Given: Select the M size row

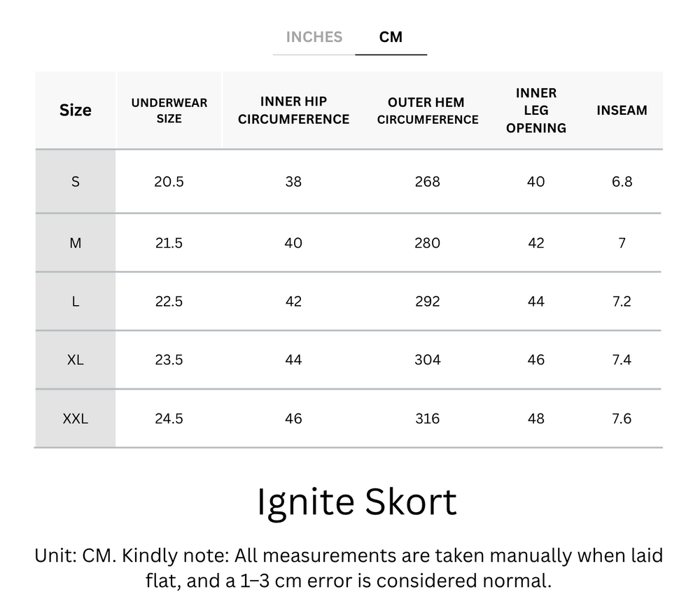Looking at the screenshot, I should [x=74, y=242].
